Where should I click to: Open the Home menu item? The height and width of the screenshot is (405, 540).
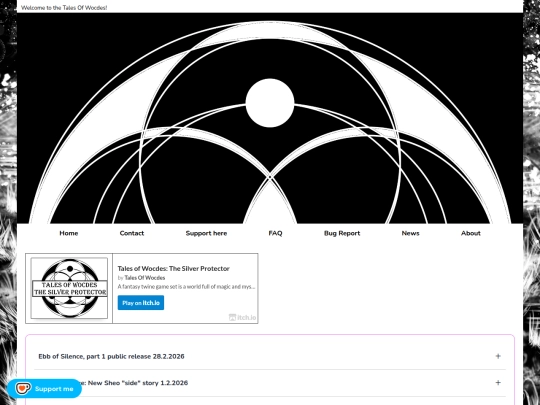(69, 233)
